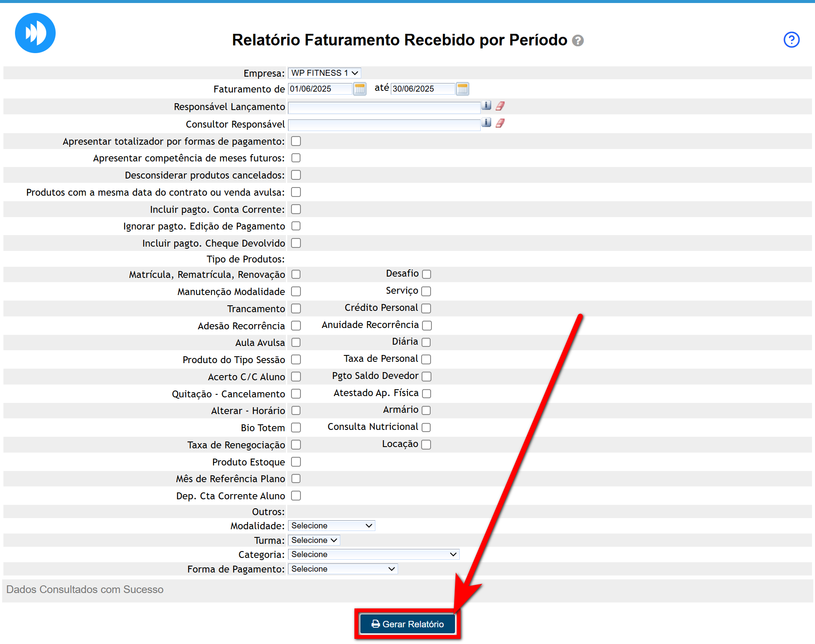Click the info icon next to Responsável Lançamento
815x644 pixels.
(x=486, y=106)
